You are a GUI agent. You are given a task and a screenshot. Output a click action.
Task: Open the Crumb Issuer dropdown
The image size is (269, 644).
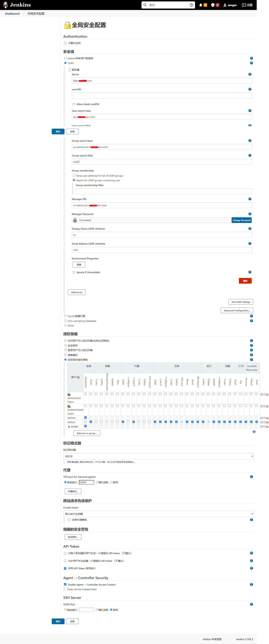point(158,513)
